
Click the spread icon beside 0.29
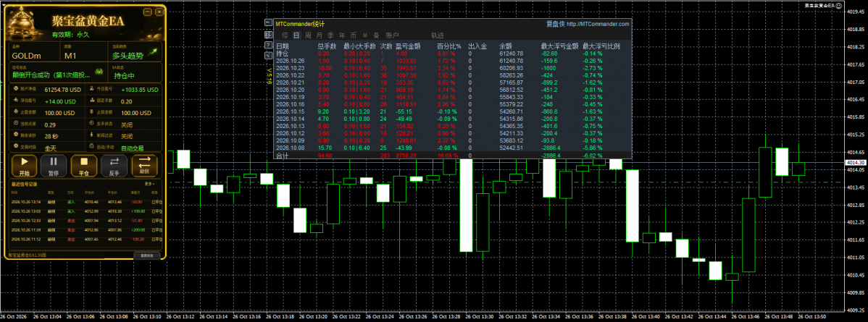[15, 124]
